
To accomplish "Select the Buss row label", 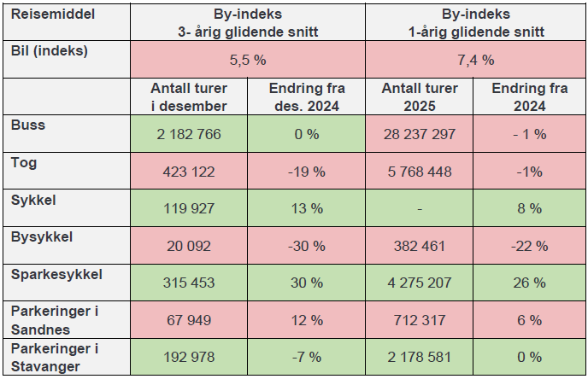I will coord(28,125).
